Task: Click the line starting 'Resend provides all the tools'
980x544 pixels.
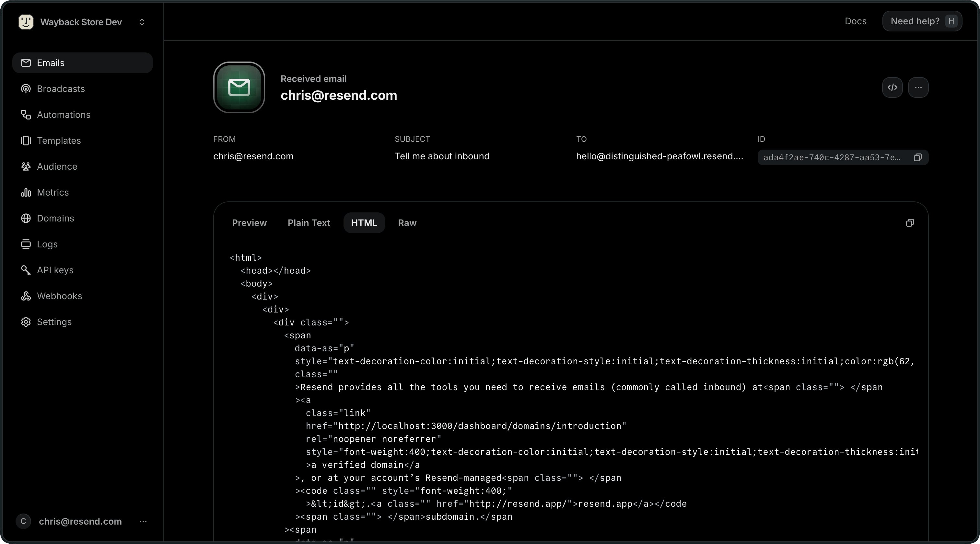Action: point(589,387)
